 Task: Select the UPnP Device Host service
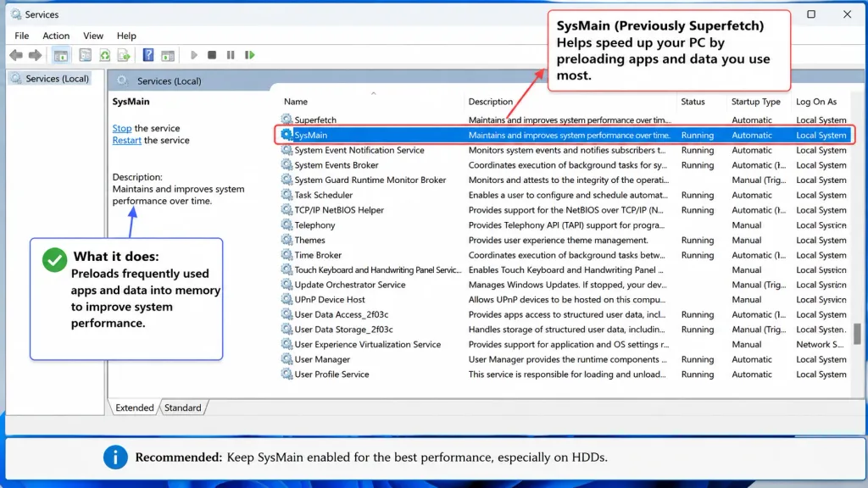(330, 299)
